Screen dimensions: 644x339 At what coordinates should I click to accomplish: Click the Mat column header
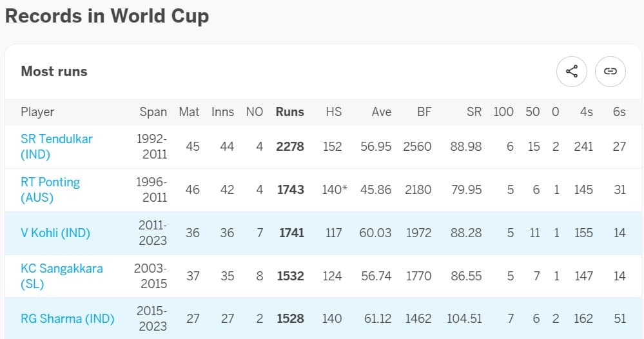[189, 111]
